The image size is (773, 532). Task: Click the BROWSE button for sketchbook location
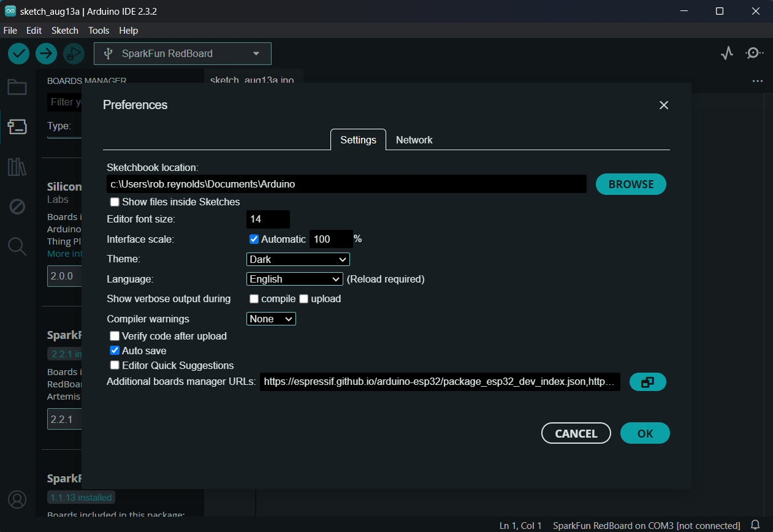click(630, 184)
